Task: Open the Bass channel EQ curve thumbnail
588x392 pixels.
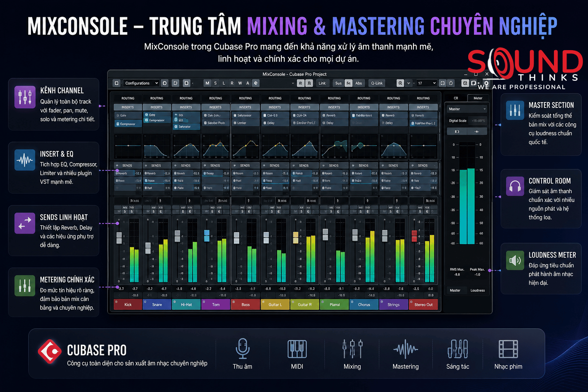Action: point(245,146)
